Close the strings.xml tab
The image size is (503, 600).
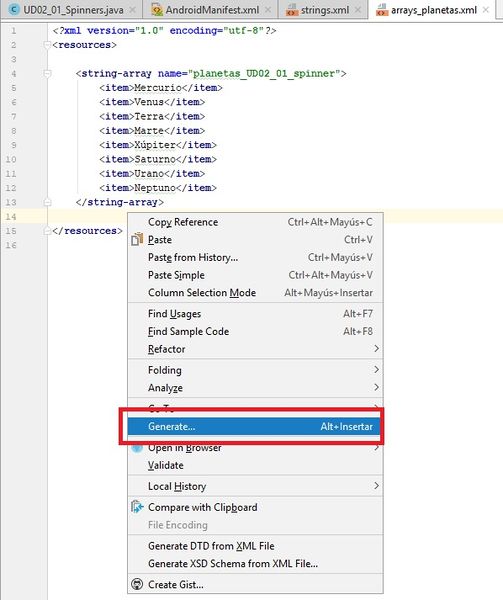[x=358, y=10]
